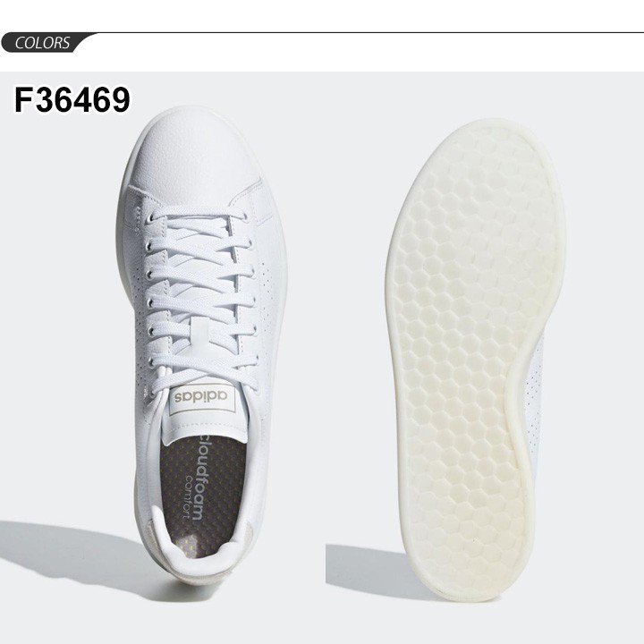Click the top pair of lace eyelets

(197, 216)
